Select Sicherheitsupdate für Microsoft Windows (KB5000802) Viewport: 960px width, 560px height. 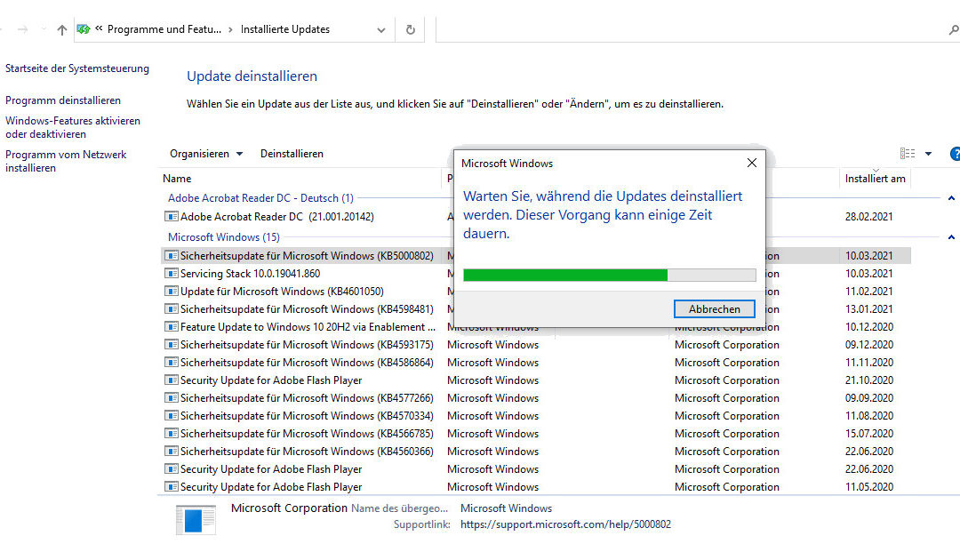coord(306,256)
